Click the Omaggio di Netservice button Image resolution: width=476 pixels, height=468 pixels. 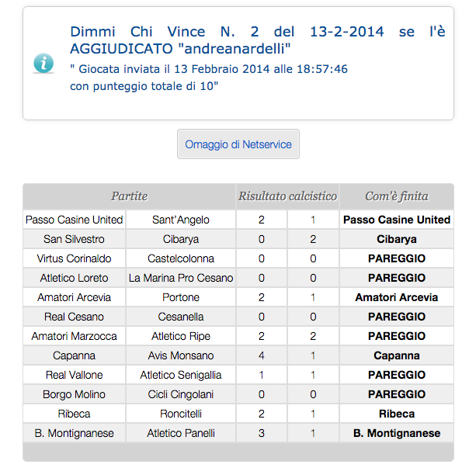pos(238,144)
